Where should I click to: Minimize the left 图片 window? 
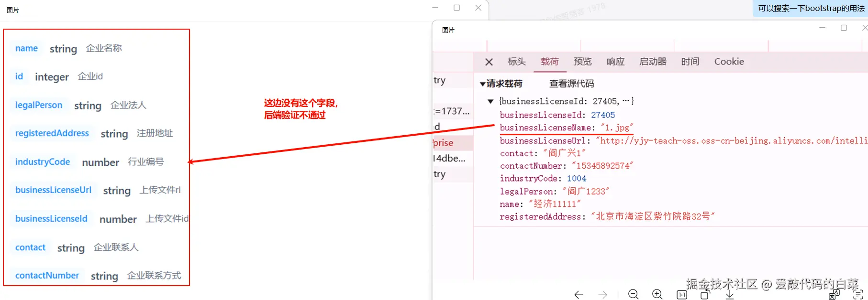pyautogui.click(x=435, y=8)
